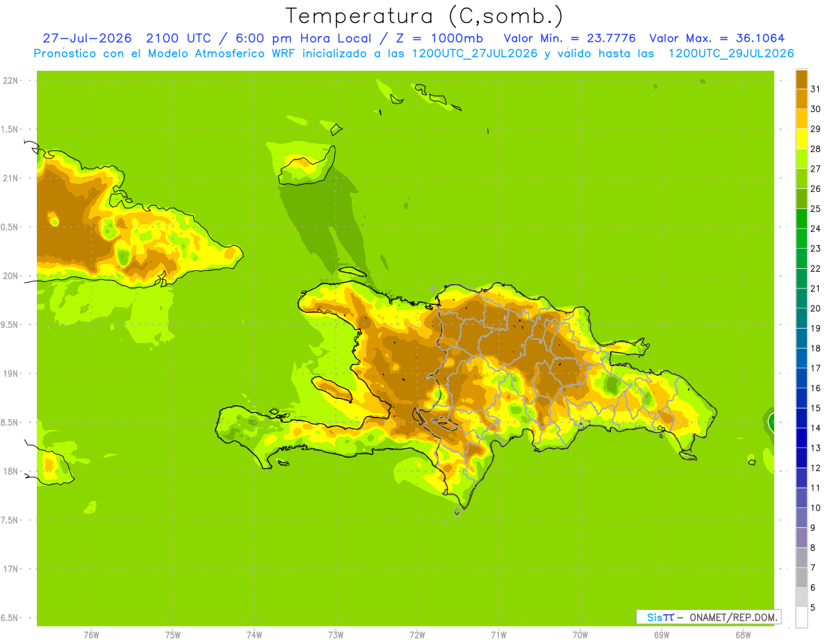
Task: Click the legend value label "5"
Action: click(813, 607)
